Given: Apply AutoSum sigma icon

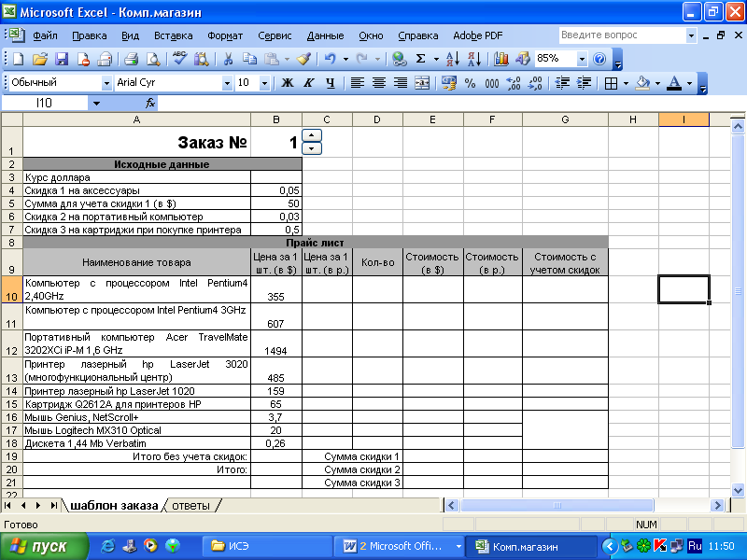Looking at the screenshot, I should 421,59.
